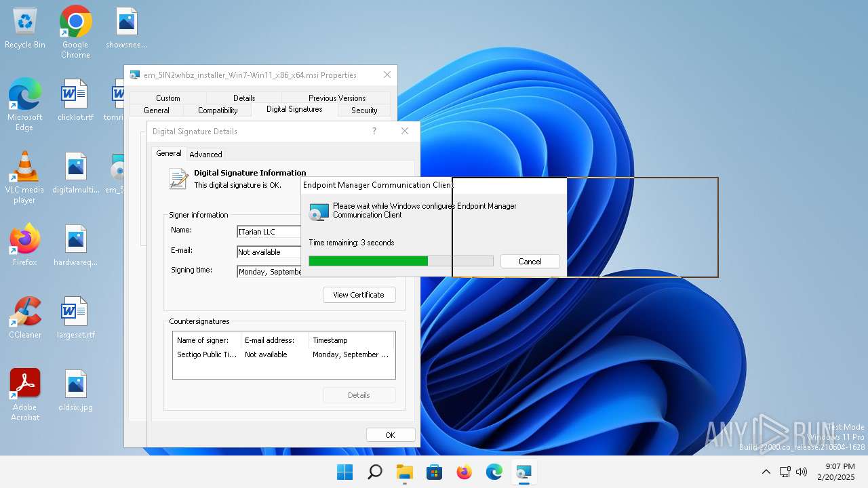868x488 pixels.
Task: Open the Compatibility tab in Properties
Action: (218, 110)
